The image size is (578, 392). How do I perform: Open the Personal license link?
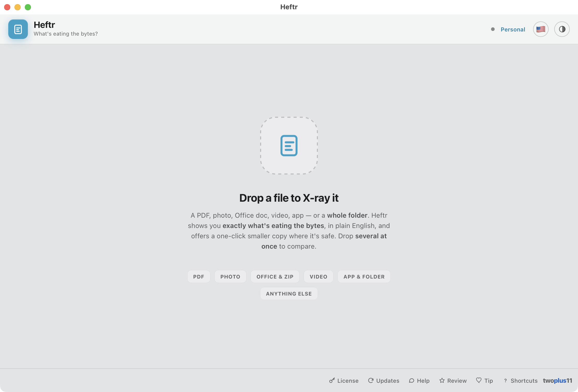(x=513, y=29)
